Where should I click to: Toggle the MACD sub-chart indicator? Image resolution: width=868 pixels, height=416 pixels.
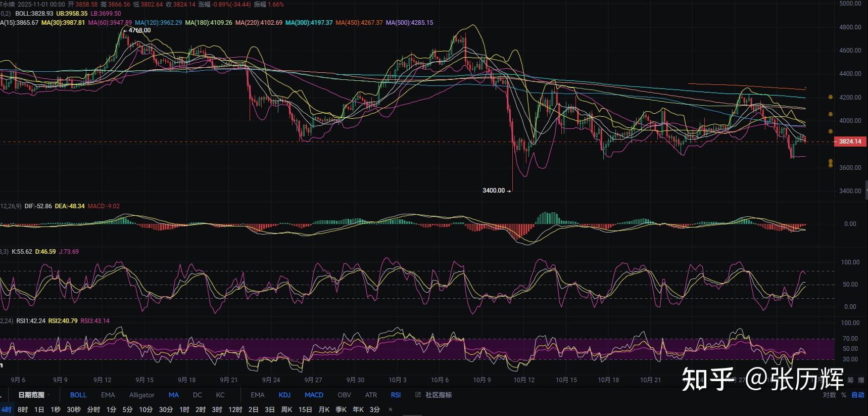point(314,395)
